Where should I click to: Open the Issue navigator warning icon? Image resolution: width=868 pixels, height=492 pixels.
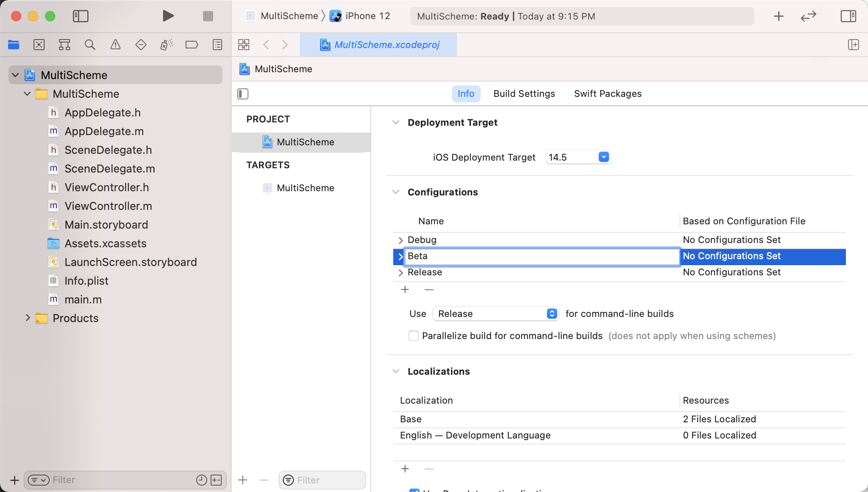click(x=115, y=45)
